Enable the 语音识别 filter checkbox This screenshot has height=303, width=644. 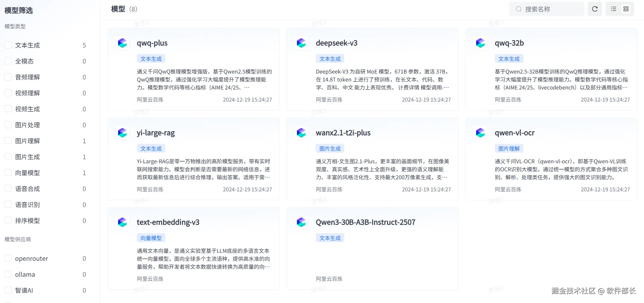click(x=8, y=205)
